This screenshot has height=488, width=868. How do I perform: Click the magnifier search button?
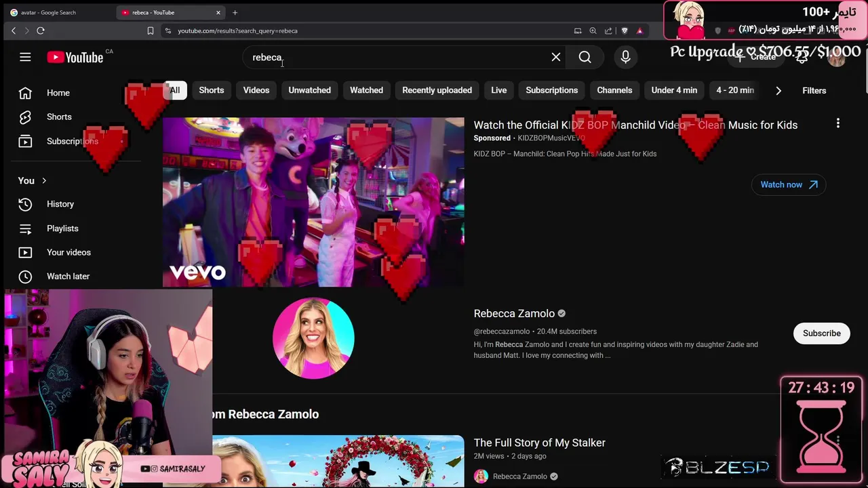click(x=585, y=58)
